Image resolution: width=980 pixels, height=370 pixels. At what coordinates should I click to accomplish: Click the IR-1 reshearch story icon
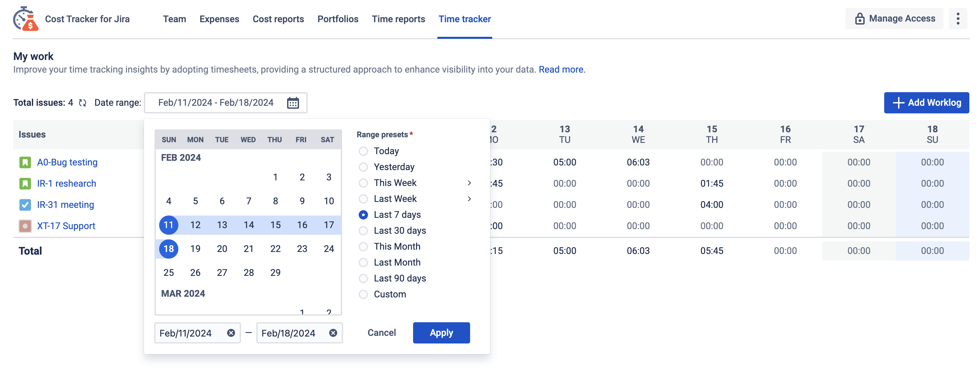(25, 184)
